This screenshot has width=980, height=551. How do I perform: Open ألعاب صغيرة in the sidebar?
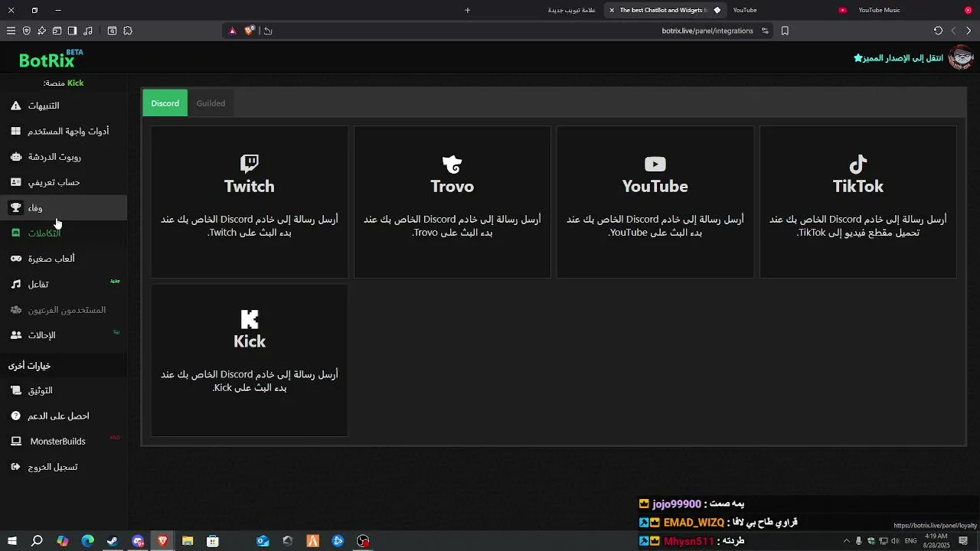click(x=64, y=259)
